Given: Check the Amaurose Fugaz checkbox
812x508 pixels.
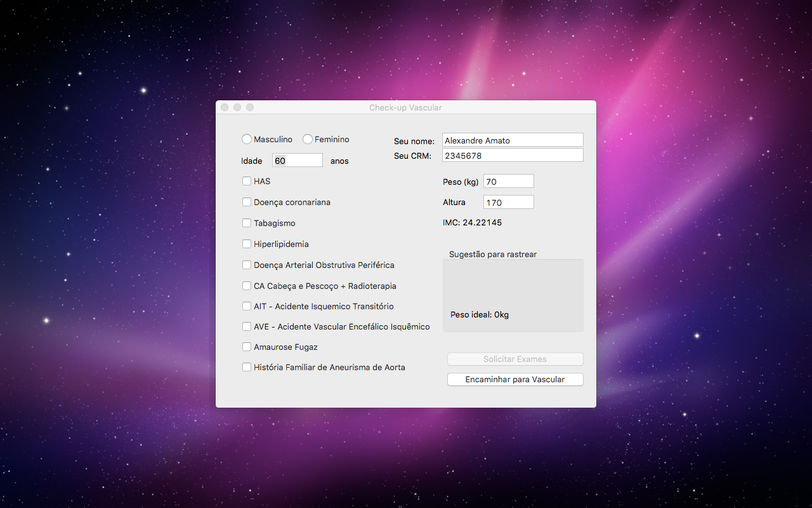Looking at the screenshot, I should [247, 347].
